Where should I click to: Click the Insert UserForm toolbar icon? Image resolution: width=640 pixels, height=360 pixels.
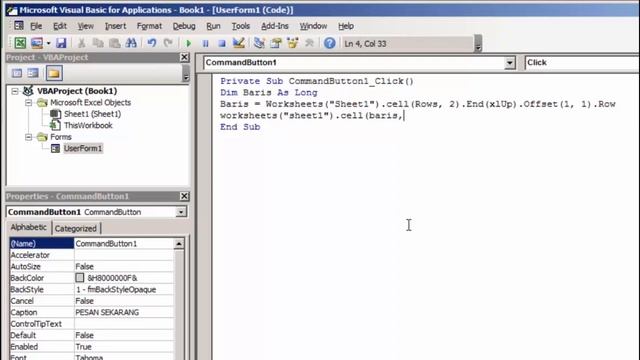tap(37, 43)
